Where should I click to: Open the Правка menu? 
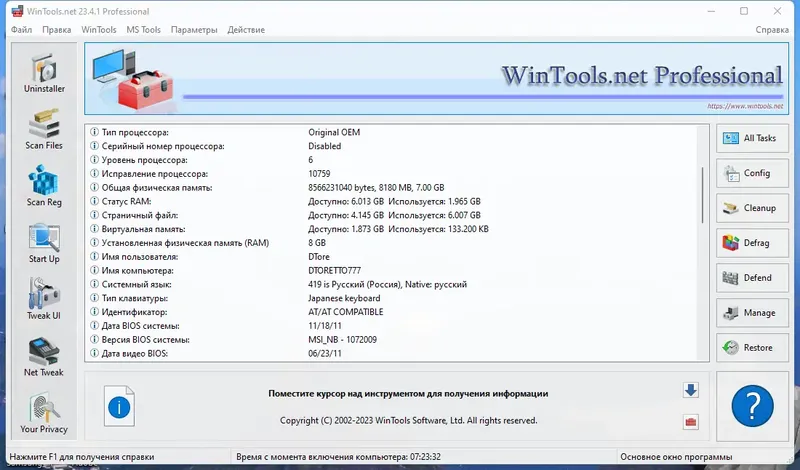click(57, 30)
